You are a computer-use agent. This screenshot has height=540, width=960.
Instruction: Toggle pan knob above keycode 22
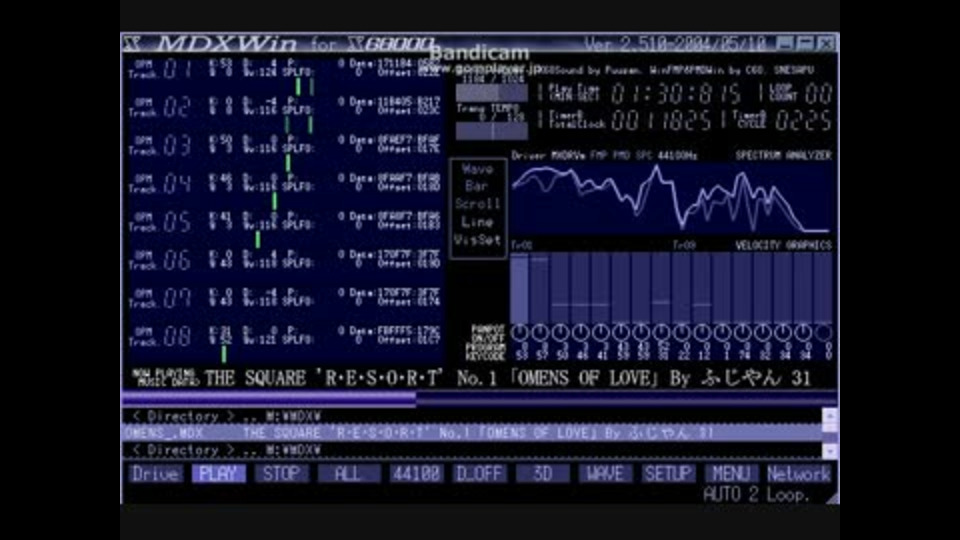pyautogui.click(x=681, y=333)
